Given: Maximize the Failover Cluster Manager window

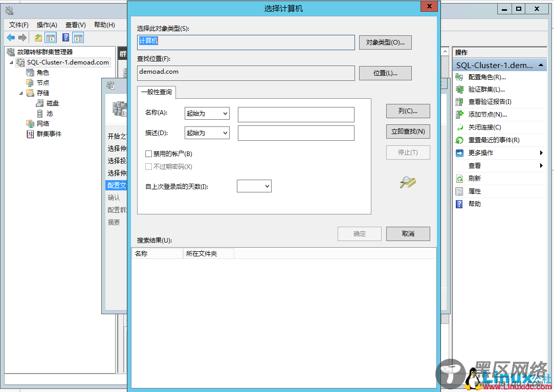Looking at the screenshot, I should [518, 9].
